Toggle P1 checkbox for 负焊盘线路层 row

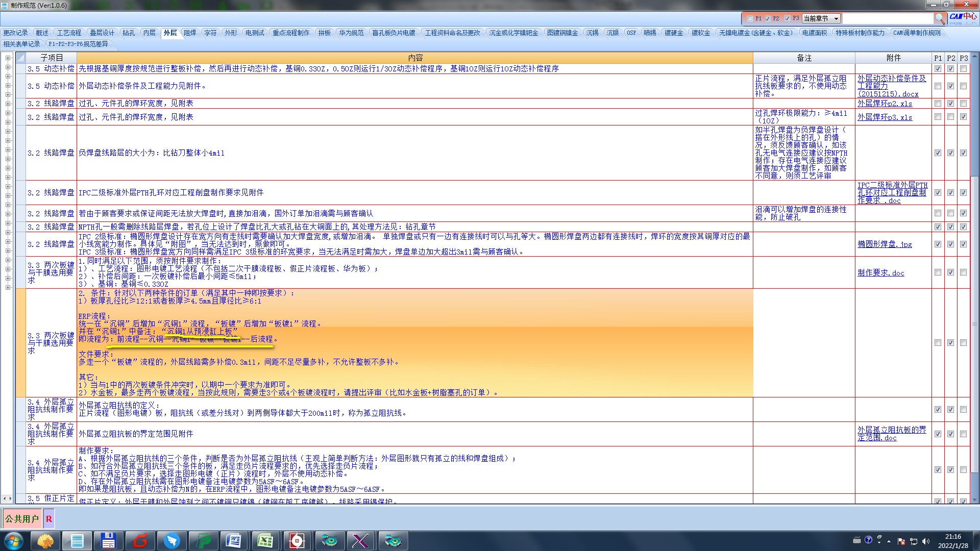click(938, 153)
